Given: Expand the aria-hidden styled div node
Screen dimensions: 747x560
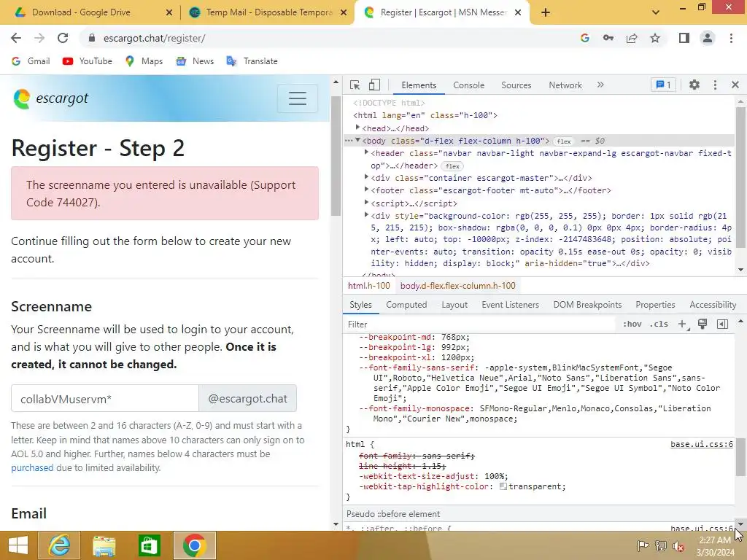Looking at the screenshot, I should coord(366,215).
